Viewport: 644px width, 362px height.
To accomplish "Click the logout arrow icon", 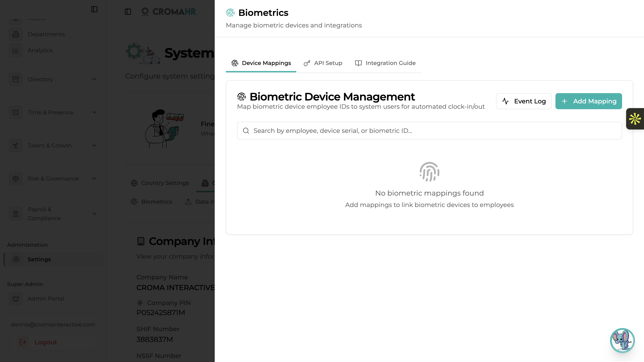I will pyautogui.click(x=23, y=342).
